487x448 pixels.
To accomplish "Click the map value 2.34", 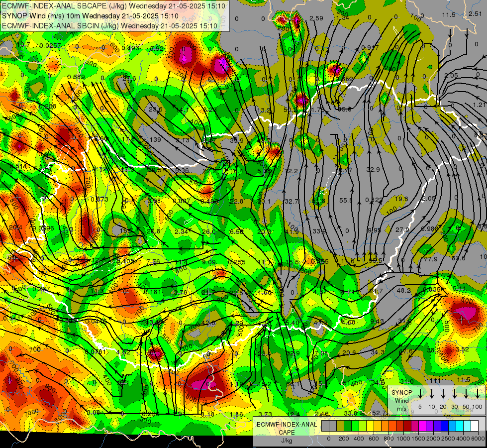I will pos(182,231).
